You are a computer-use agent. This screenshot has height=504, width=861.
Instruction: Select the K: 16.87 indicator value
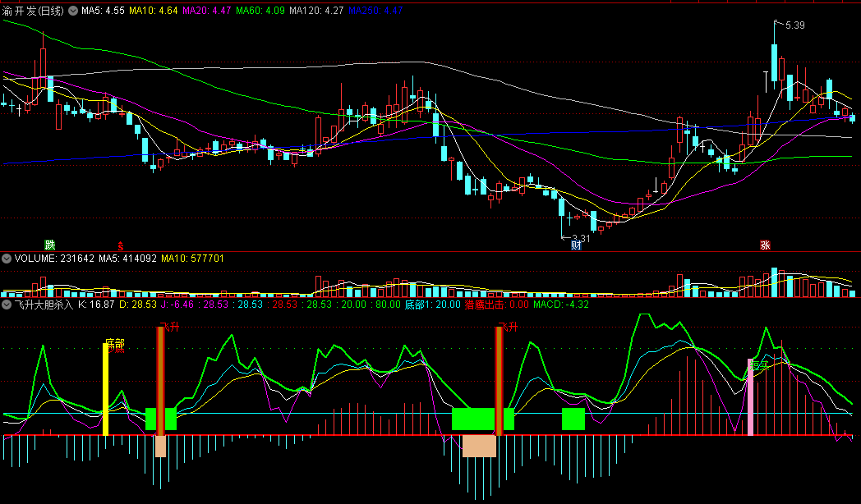[x=96, y=305]
